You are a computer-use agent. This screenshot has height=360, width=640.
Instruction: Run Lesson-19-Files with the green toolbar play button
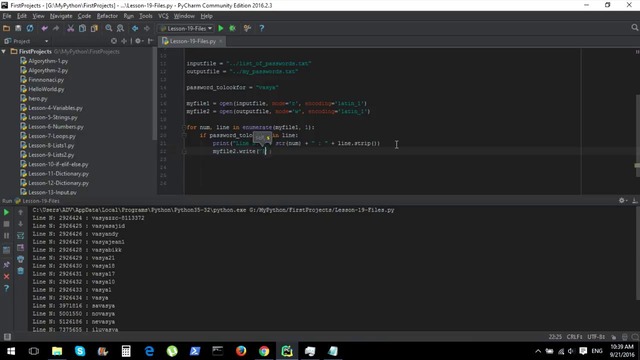[221, 28]
